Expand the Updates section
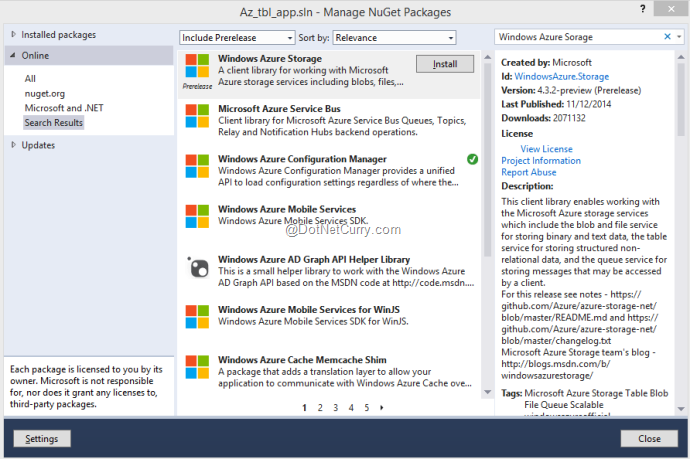Viewport: 690px width, 459px height. pos(13,145)
